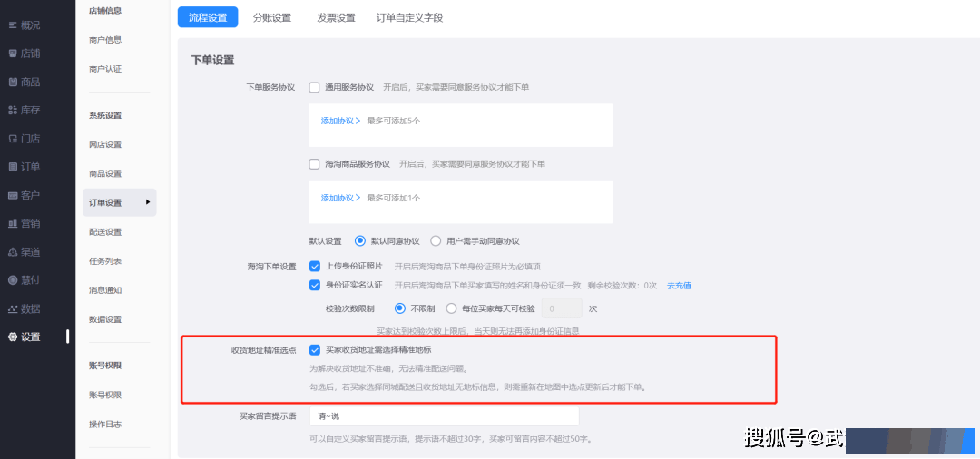Open 操作日志 in the submenu

coord(105,424)
